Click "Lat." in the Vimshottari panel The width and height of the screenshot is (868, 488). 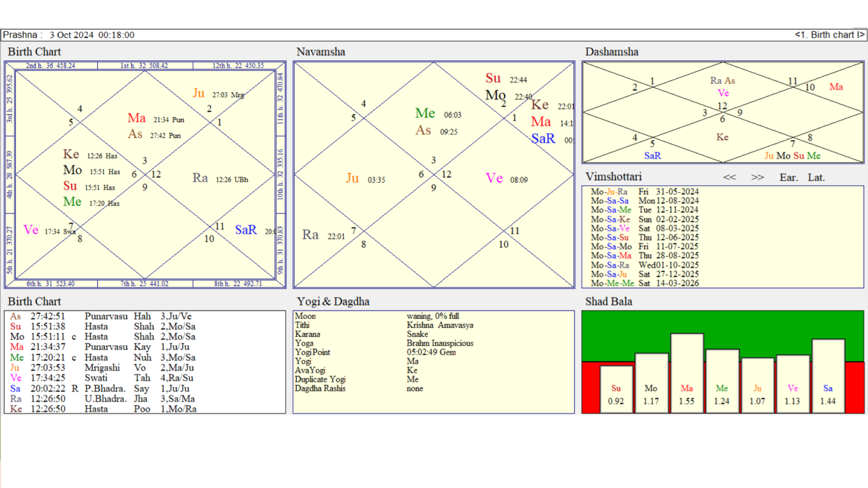pos(816,177)
